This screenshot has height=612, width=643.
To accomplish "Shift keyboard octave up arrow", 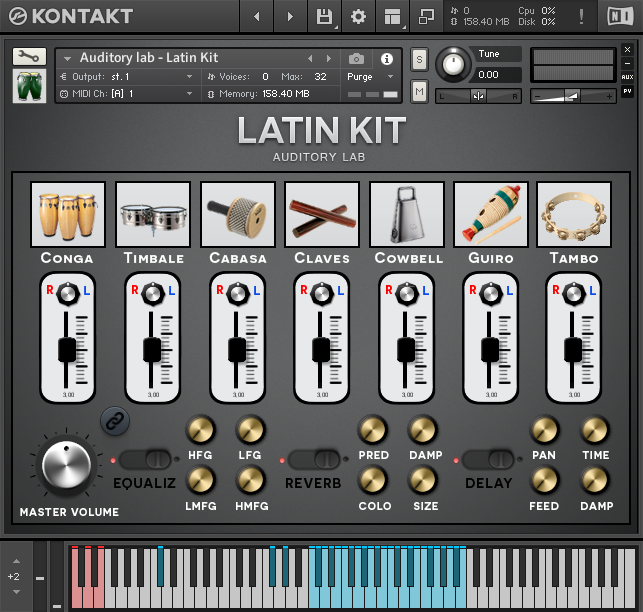I will tap(16, 561).
